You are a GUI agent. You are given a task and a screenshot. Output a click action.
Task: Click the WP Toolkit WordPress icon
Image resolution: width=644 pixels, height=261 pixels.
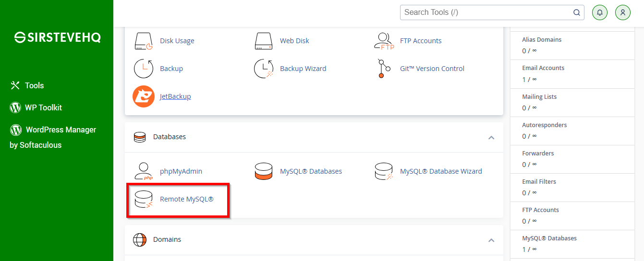coord(15,107)
